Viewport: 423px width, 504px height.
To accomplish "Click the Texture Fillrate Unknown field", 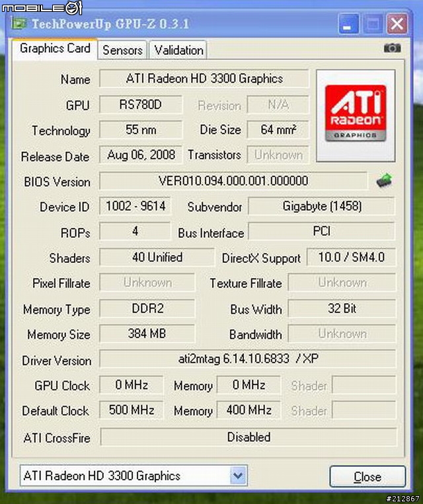I will [342, 283].
